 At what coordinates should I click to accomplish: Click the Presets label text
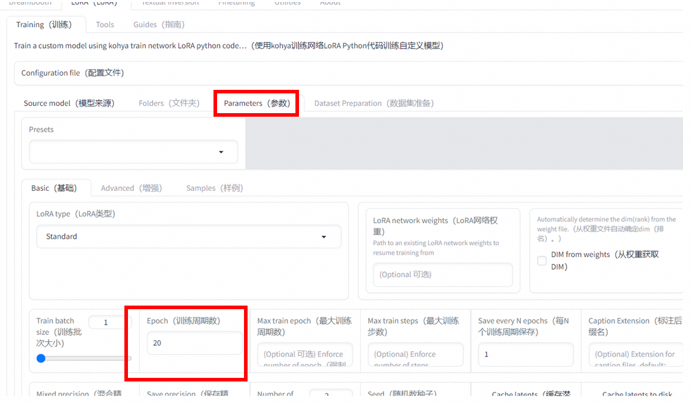[41, 130]
